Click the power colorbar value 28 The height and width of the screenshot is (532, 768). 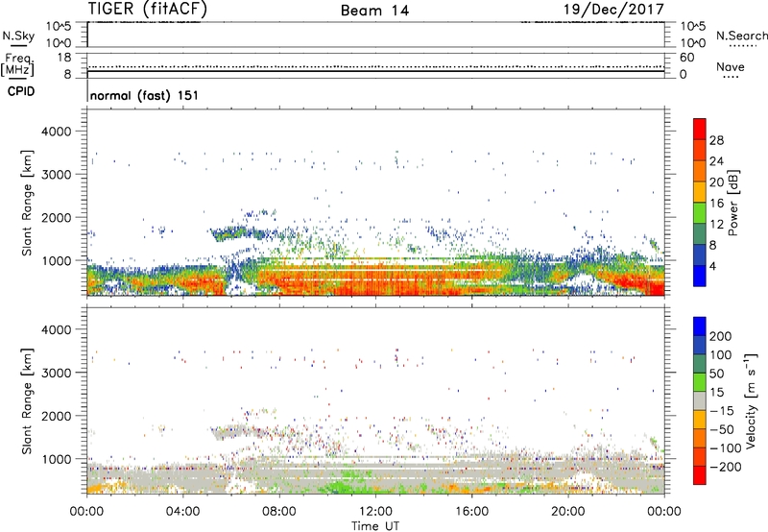716,140
